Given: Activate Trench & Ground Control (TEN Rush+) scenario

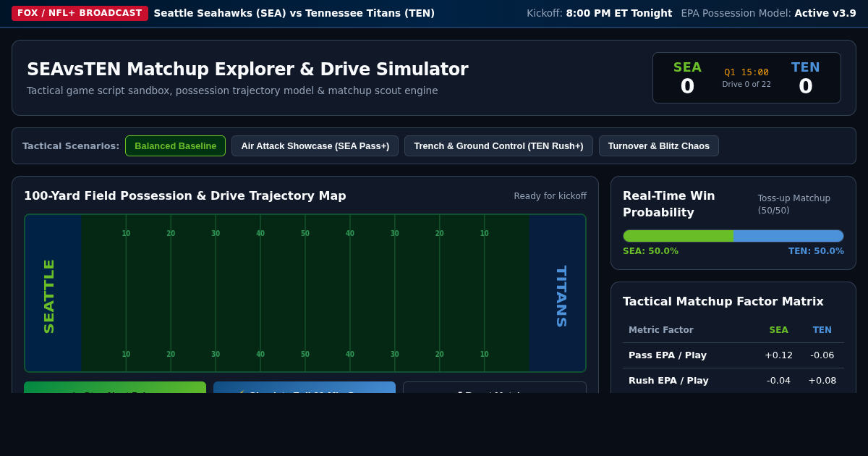Looking at the screenshot, I should [498, 145].
